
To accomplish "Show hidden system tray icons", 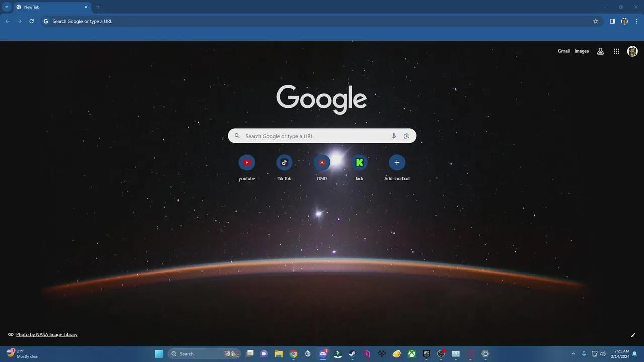I will pos(573,354).
